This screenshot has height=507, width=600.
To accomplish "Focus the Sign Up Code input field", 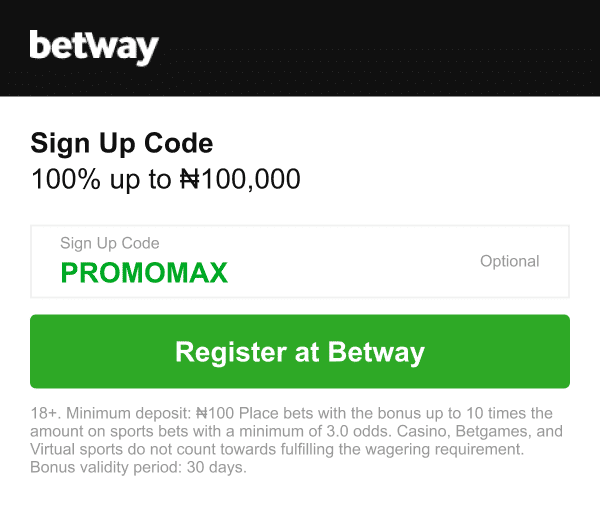I will point(300,261).
